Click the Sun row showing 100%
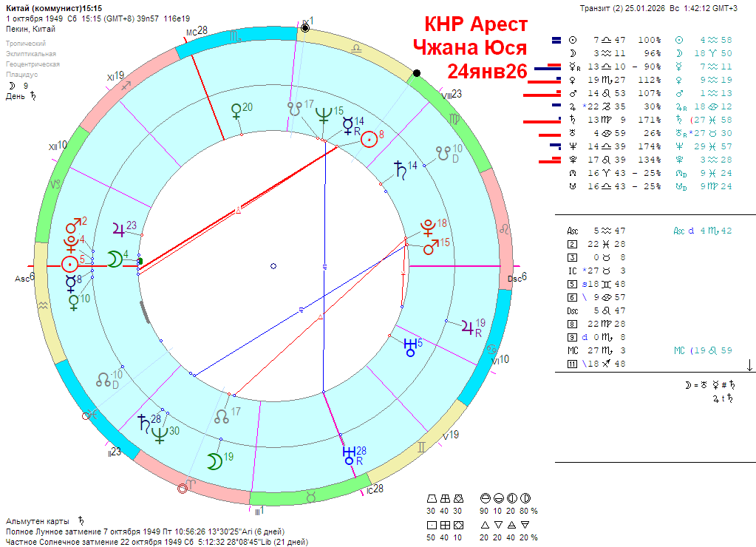The width and height of the screenshot is (756, 547). [x=615, y=40]
